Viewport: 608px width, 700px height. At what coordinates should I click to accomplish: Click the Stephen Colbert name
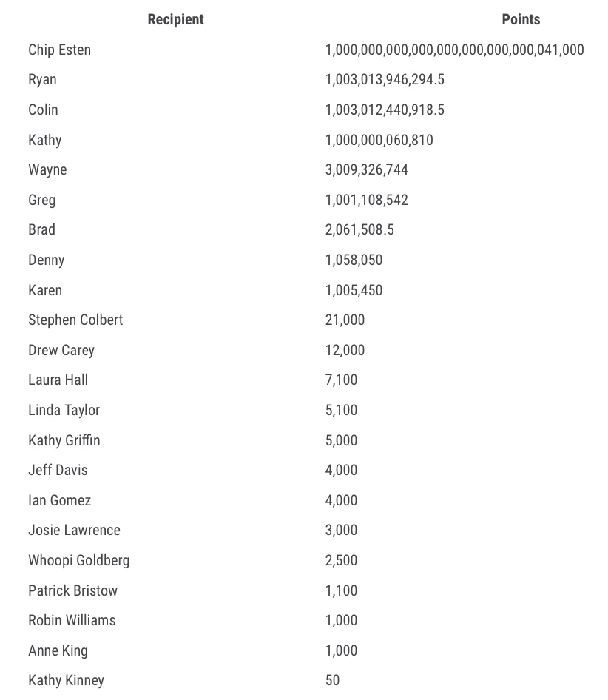tap(75, 320)
